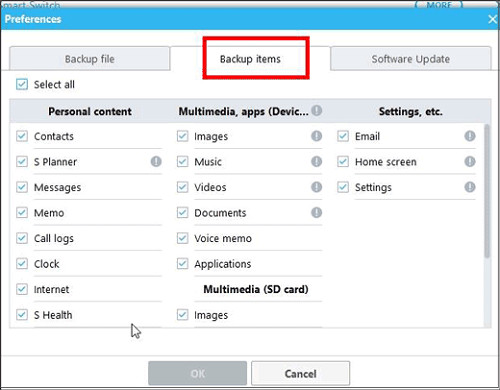The width and height of the screenshot is (500, 390).
Task: Close the Preferences dialog with X
Action: click(x=492, y=19)
